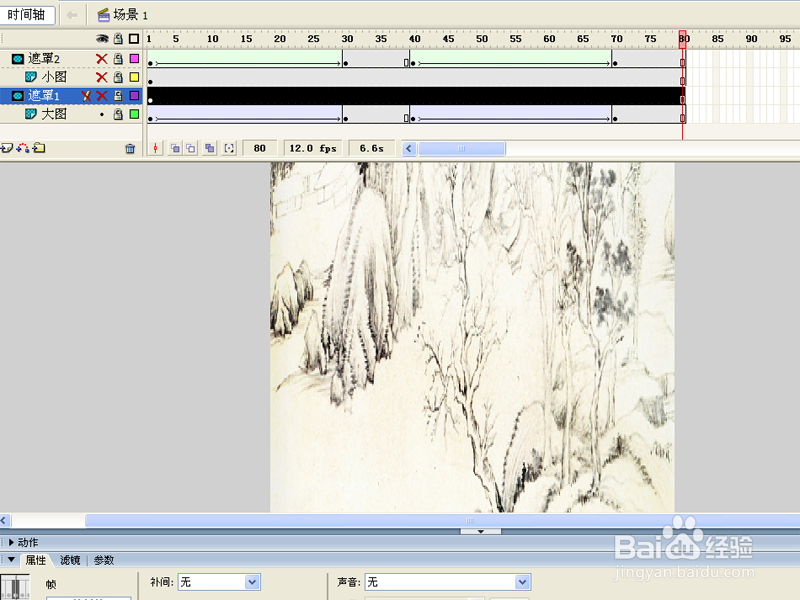Screen dimensions: 800x600
Task: Click the Add Motion Guide icon
Action: pyautogui.click(x=23, y=148)
